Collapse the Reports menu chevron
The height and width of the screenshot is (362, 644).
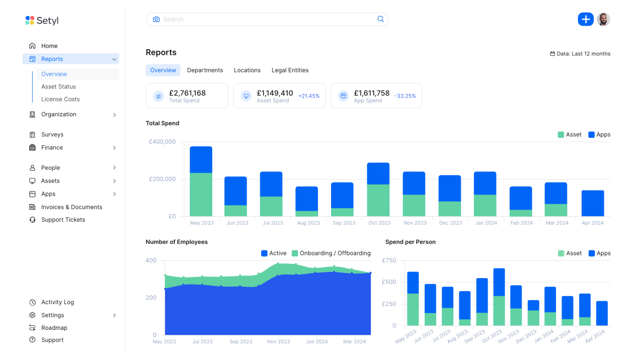[114, 59]
